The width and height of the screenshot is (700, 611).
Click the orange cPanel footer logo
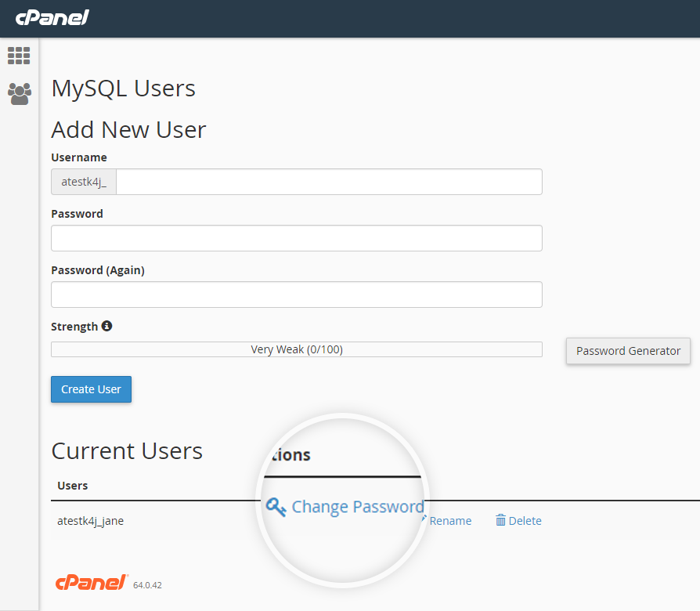92,583
